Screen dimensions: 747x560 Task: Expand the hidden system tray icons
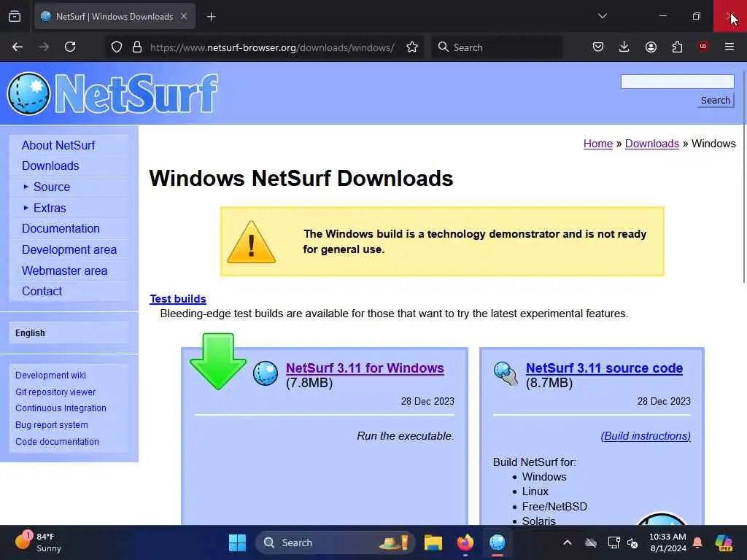(567, 542)
